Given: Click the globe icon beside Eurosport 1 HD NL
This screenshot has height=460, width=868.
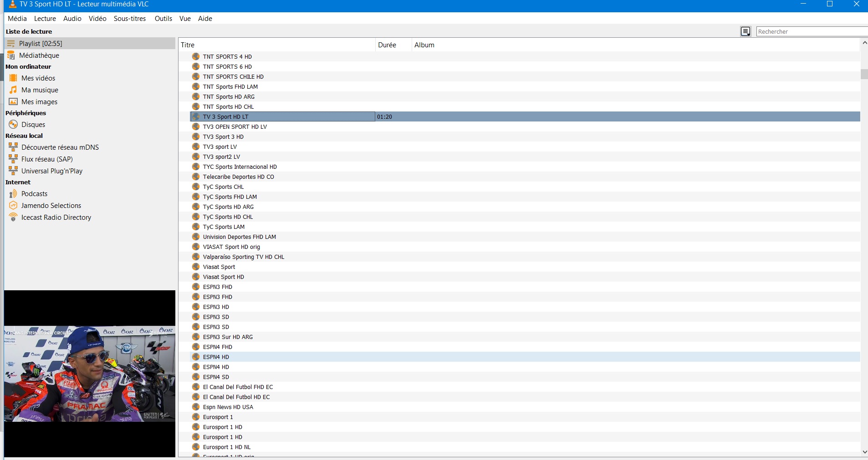Looking at the screenshot, I should [196, 447].
